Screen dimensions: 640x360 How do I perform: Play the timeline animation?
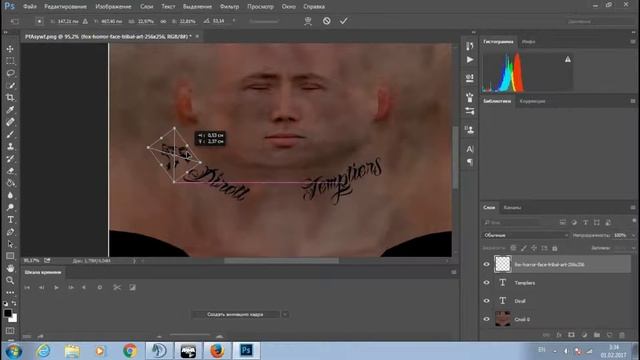pyautogui.click(x=56, y=288)
